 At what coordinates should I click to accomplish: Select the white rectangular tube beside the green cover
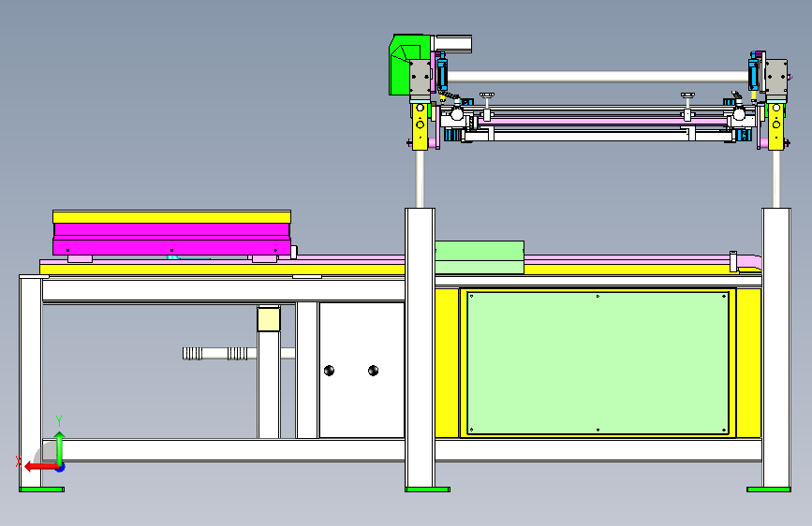tap(452, 43)
